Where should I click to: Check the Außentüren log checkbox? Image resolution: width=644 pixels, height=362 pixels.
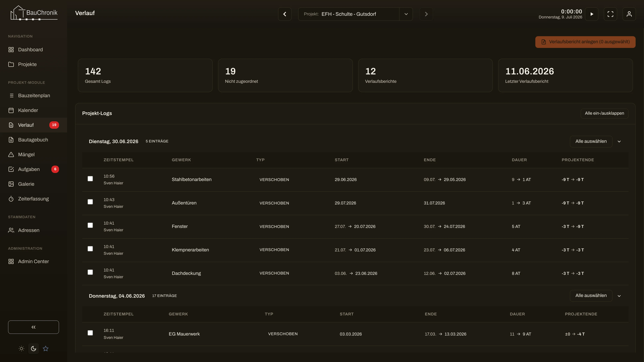pyautogui.click(x=90, y=202)
